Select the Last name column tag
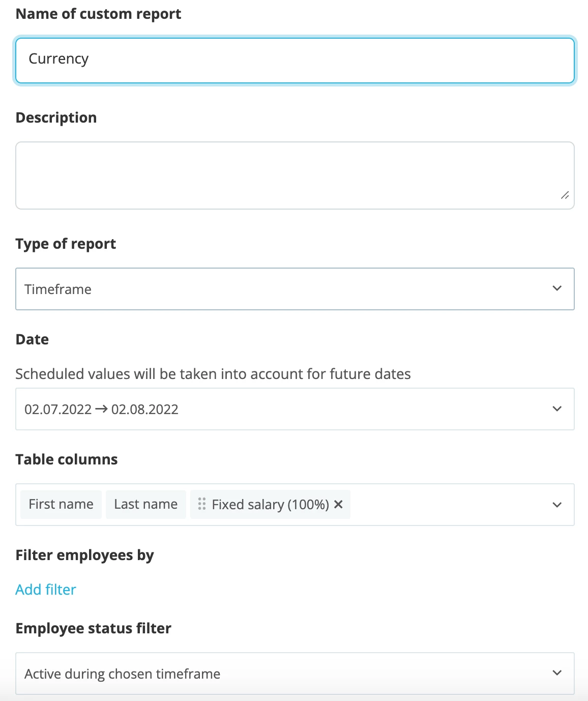The height and width of the screenshot is (701, 588). tap(146, 504)
